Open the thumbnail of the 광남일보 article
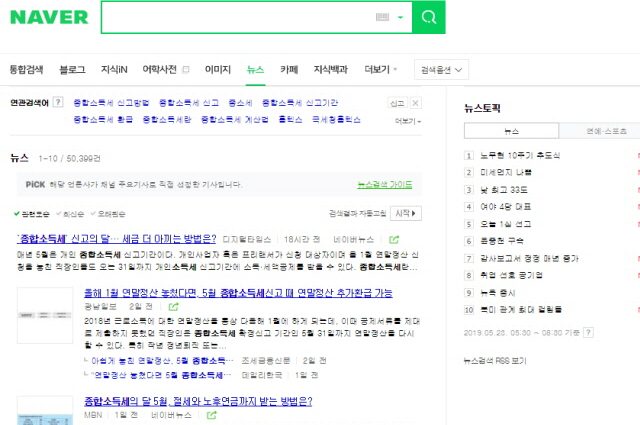 [x=44, y=313]
